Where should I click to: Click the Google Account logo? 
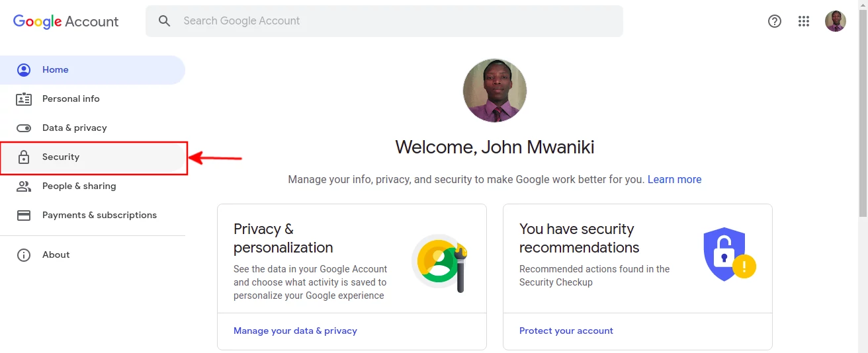[x=65, y=21]
